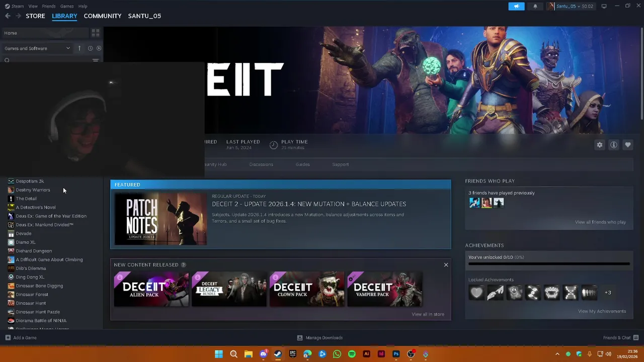The image size is (644, 362).
Task: Open WhatsApp from the taskbar
Action: (337, 354)
